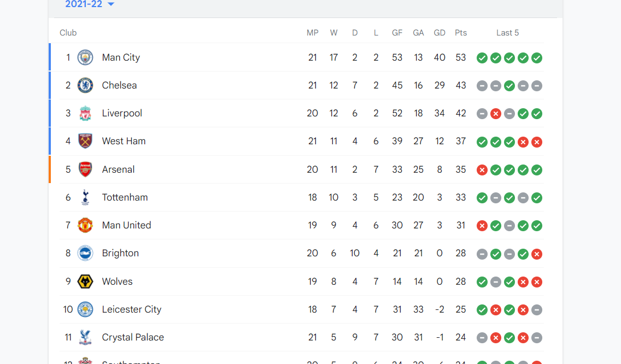Click the Brighton club crest
621x364 pixels.
(x=85, y=253)
